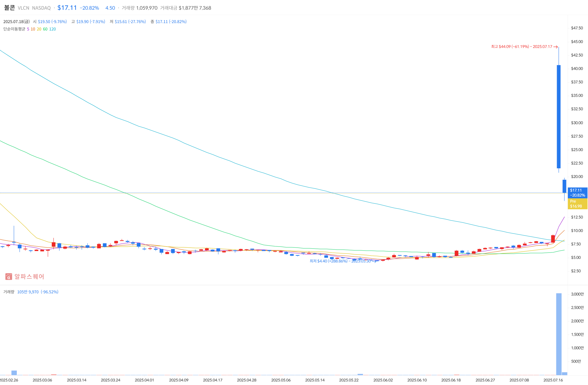The image size is (588, 385).
Task: Click the 단순이동평균 indicator label
Action: pyautogui.click(x=14, y=29)
